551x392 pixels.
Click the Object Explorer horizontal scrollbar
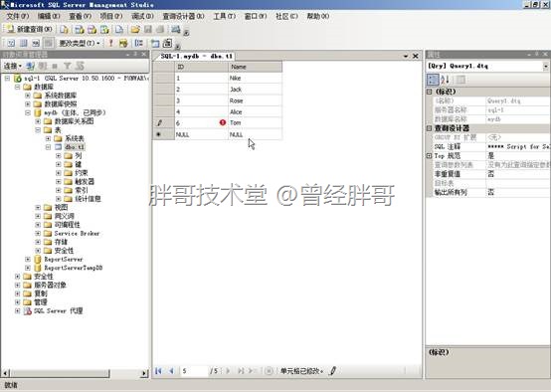[x=76, y=373]
